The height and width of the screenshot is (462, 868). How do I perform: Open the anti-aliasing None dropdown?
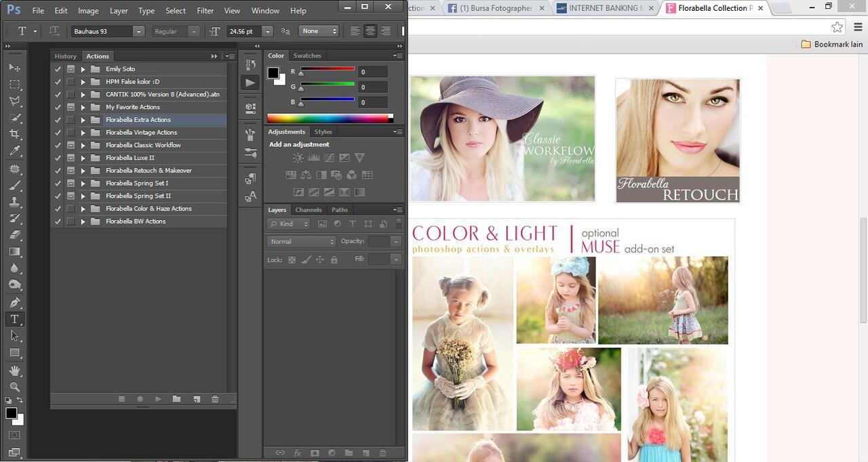click(319, 31)
